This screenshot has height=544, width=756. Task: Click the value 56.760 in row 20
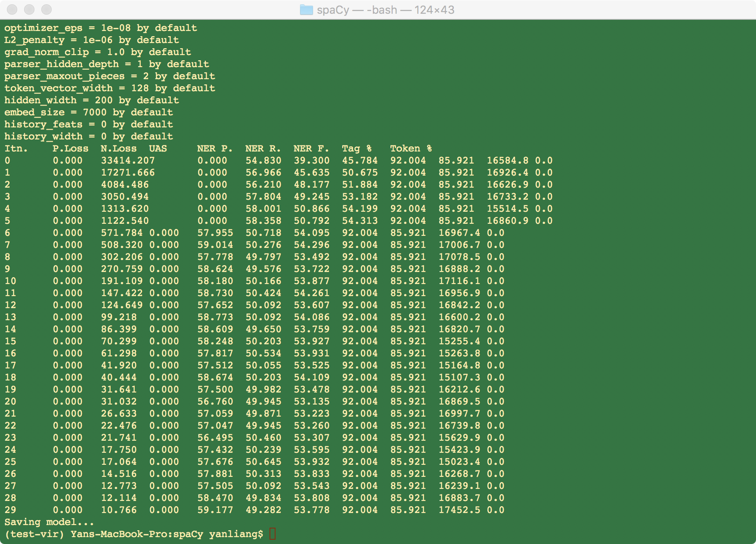click(215, 402)
